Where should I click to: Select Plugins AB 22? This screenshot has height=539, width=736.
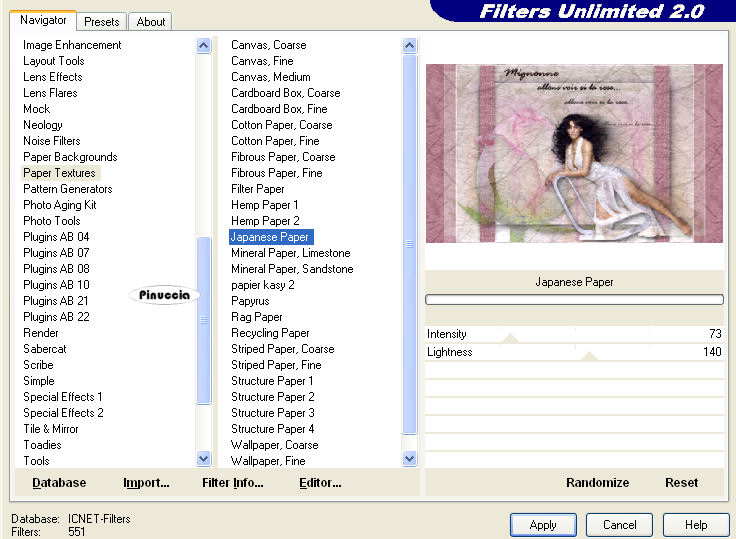56,317
